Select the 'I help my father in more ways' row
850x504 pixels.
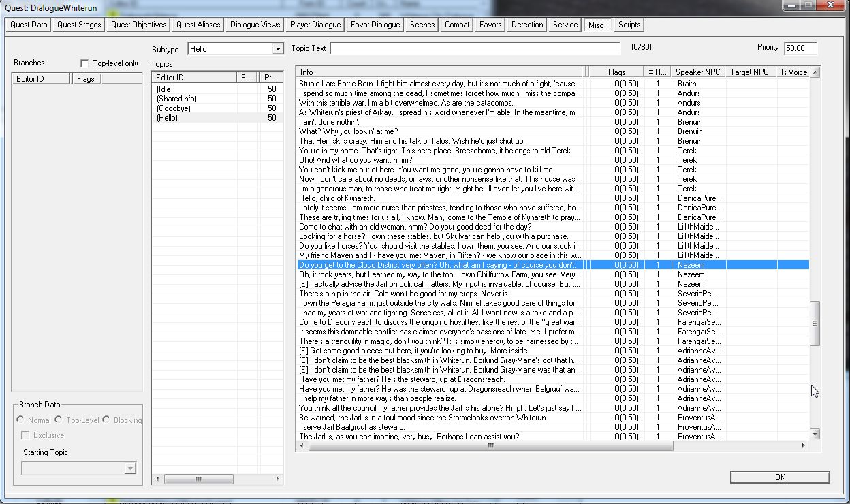pos(553,398)
